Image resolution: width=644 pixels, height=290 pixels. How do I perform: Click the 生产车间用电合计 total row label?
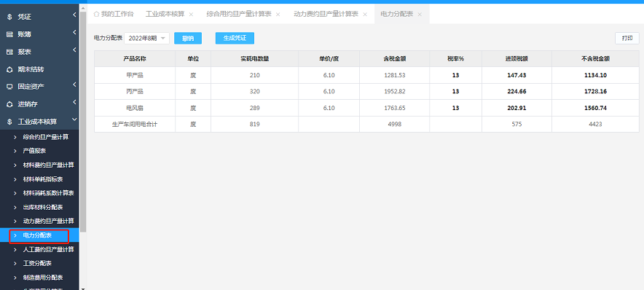135,124
